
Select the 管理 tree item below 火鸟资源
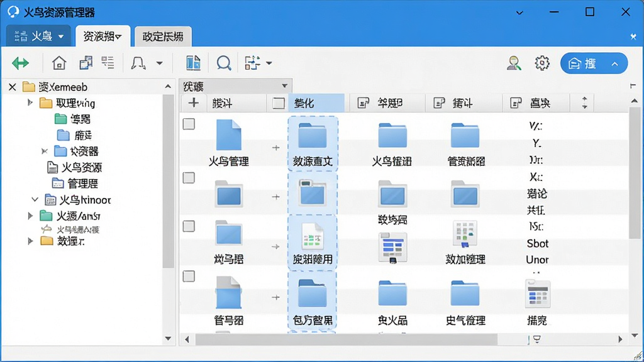[x=75, y=184]
